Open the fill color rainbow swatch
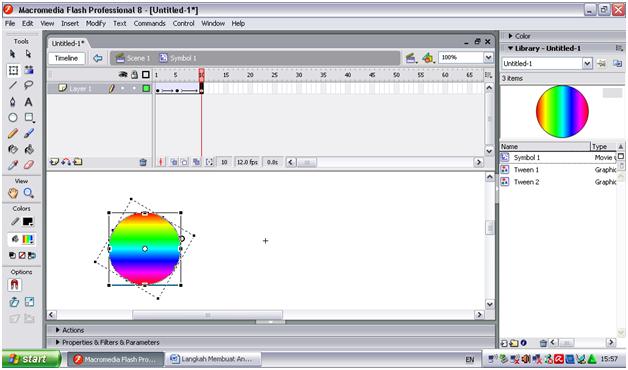 point(28,239)
